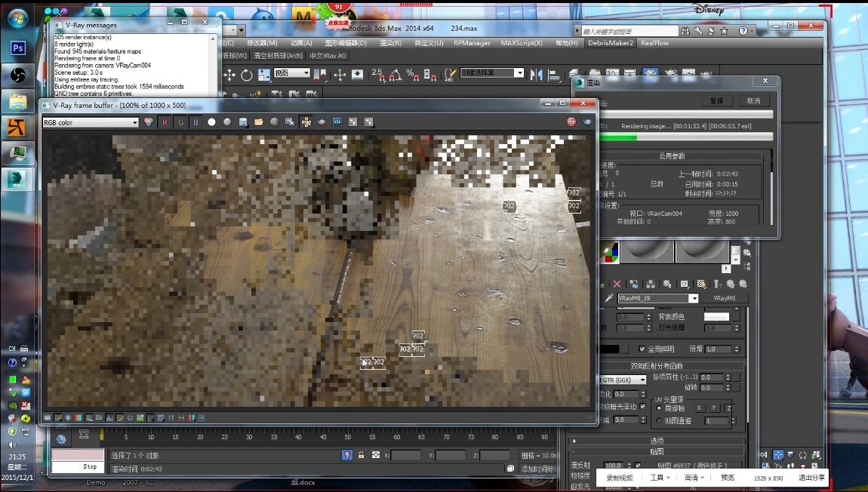Viewport: 868px width, 492px height.
Task: Select the Rotate tool in 3ds Max toolbar
Action: [247, 75]
